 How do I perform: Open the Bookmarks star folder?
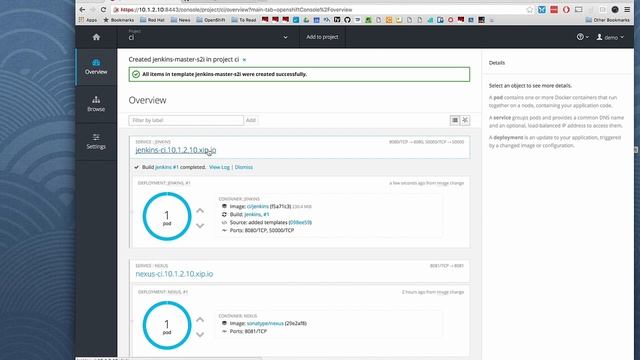point(119,20)
